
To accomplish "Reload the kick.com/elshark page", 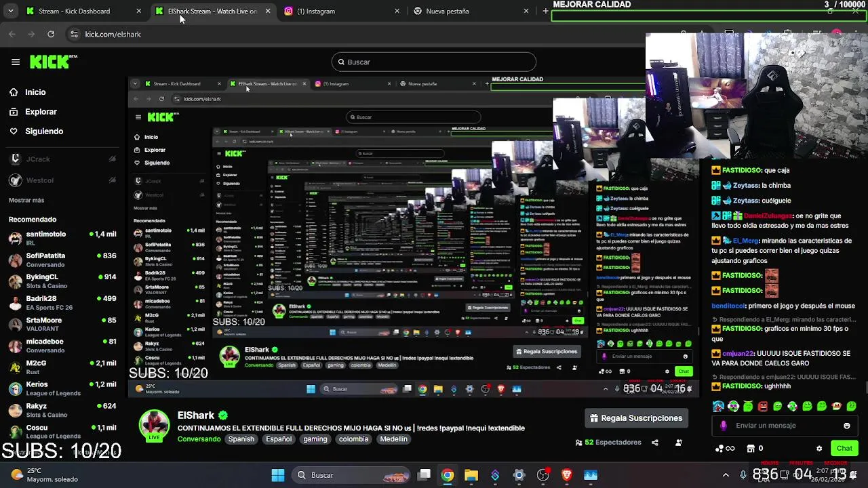I will pyautogui.click(x=51, y=34).
